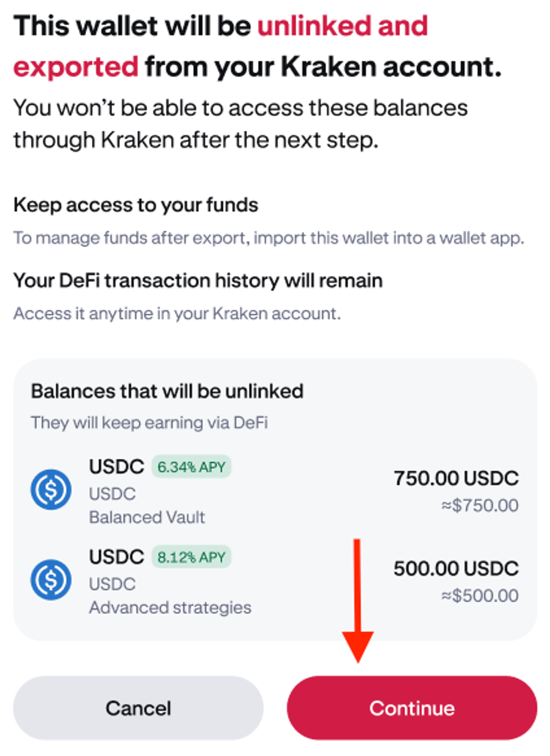Click the Balanced Vault label
Screen dimensions: 550x756
click(147, 517)
